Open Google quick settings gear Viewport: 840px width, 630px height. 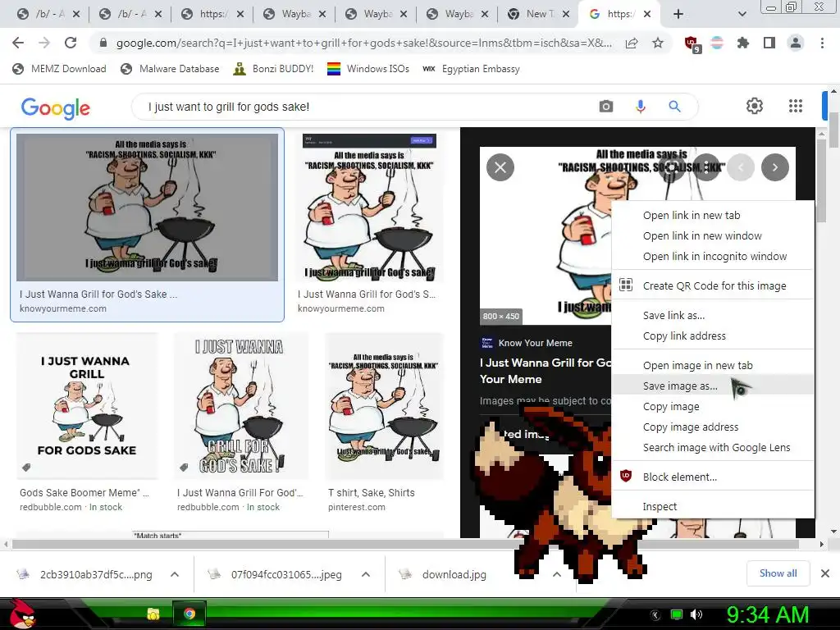(x=755, y=106)
